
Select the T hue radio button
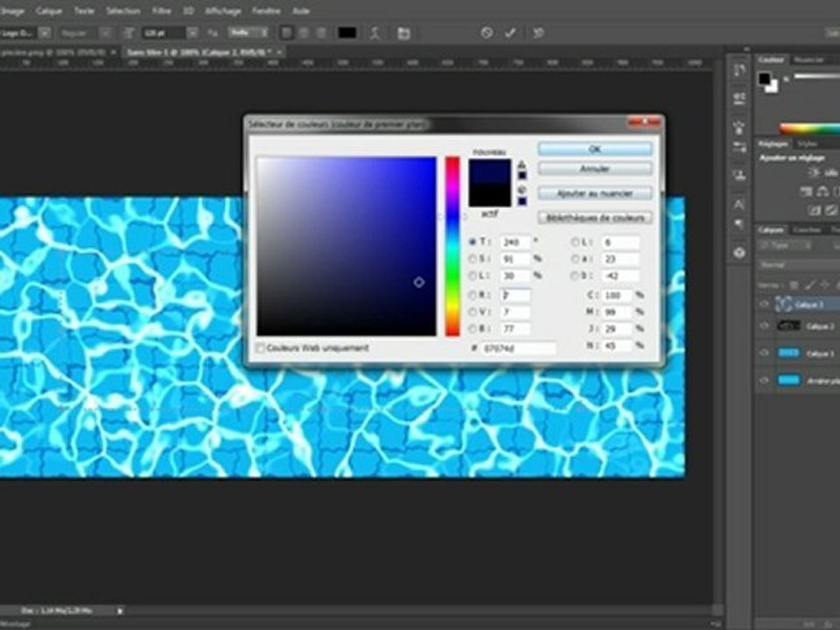472,242
